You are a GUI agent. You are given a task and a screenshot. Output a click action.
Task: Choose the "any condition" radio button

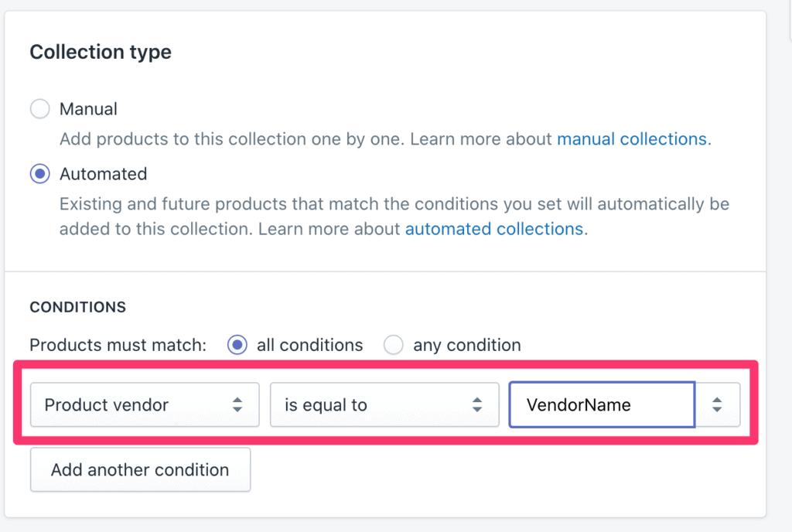394,345
